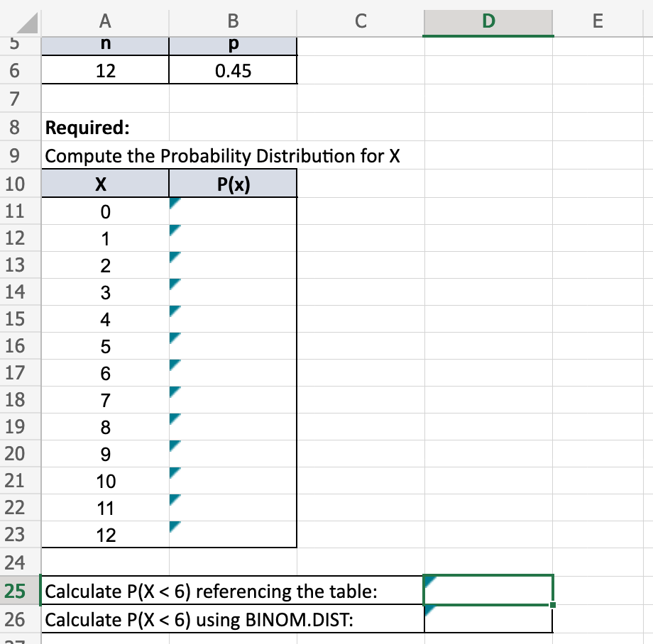Image resolution: width=653 pixels, height=644 pixels.
Task: Click the comment indicator in the selected D25 cell
Action: [429, 582]
